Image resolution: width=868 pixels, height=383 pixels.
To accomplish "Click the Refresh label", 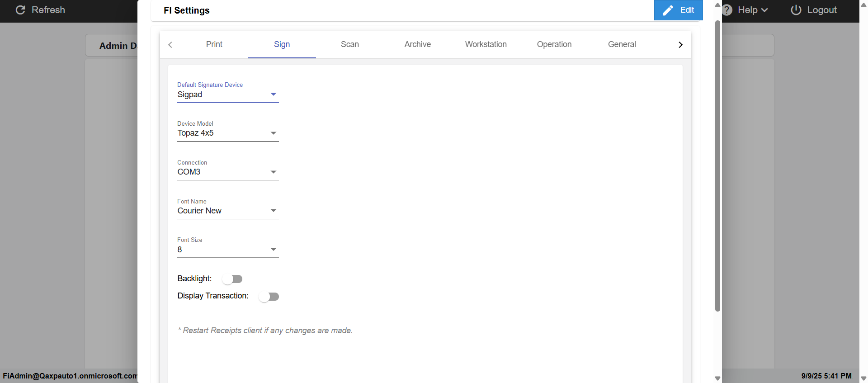I will (48, 10).
